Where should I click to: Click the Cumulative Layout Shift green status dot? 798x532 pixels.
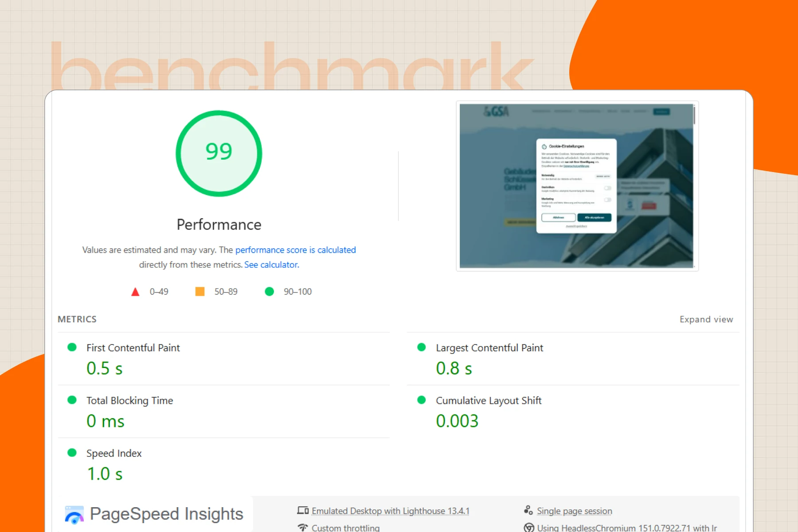[x=422, y=400]
